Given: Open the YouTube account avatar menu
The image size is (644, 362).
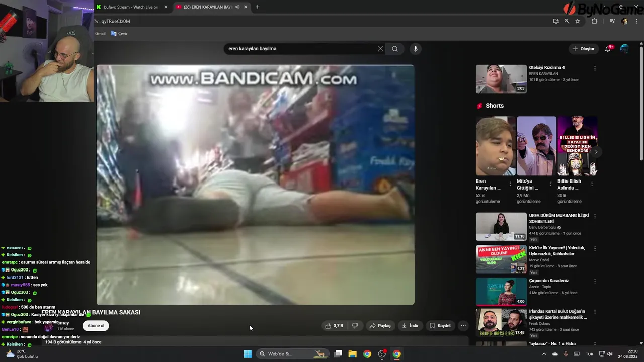Looking at the screenshot, I should click(x=624, y=49).
